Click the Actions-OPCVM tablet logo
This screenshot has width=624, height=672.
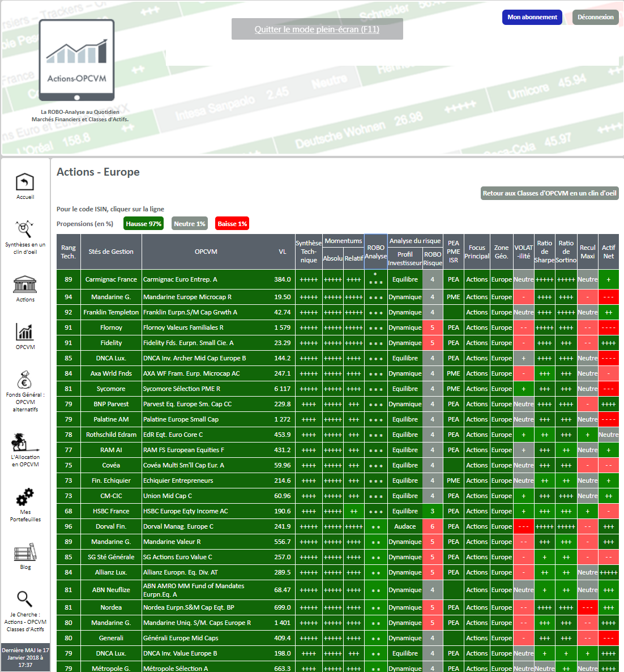pos(76,60)
